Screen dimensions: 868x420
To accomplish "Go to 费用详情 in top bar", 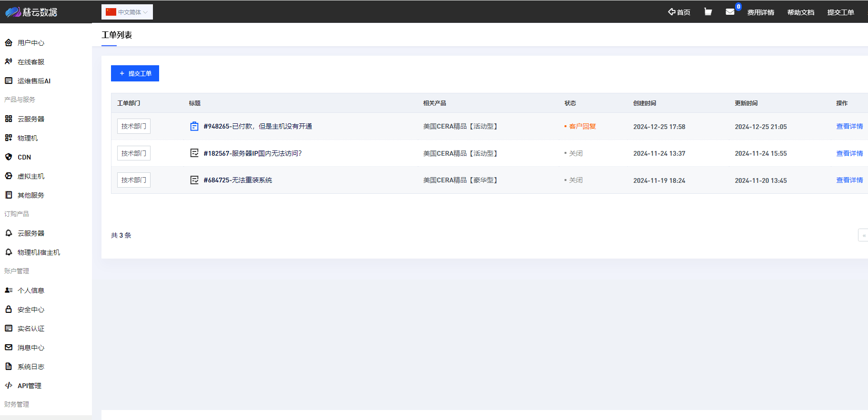I will pyautogui.click(x=760, y=12).
